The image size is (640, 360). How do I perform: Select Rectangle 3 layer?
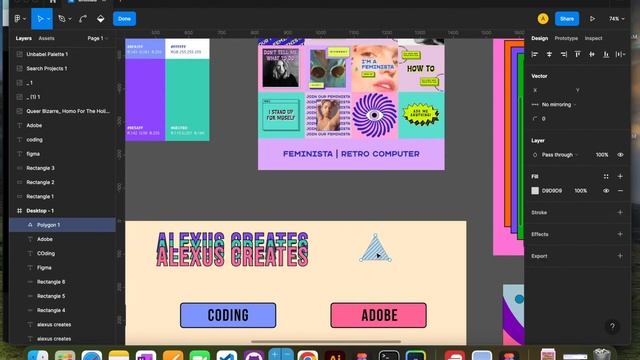tap(62, 168)
